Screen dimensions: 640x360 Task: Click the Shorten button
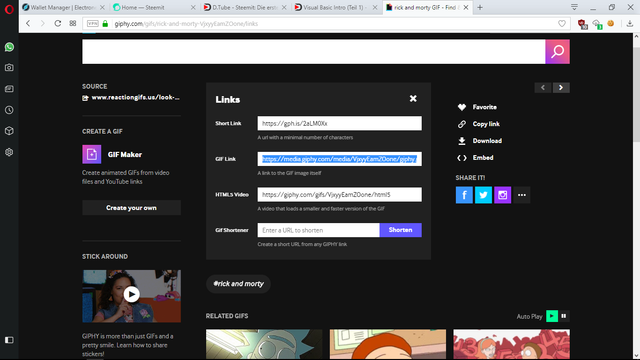point(401,230)
